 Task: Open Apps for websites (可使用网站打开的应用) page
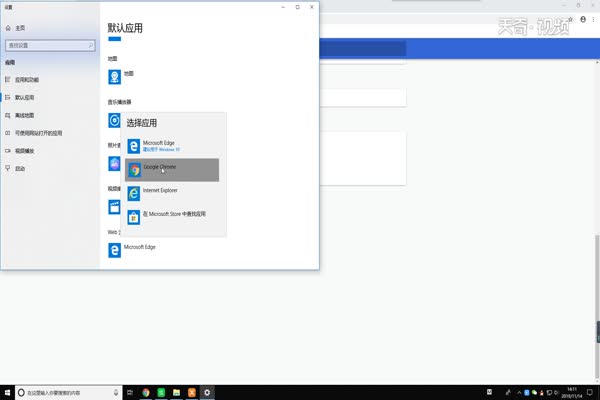tap(34, 133)
